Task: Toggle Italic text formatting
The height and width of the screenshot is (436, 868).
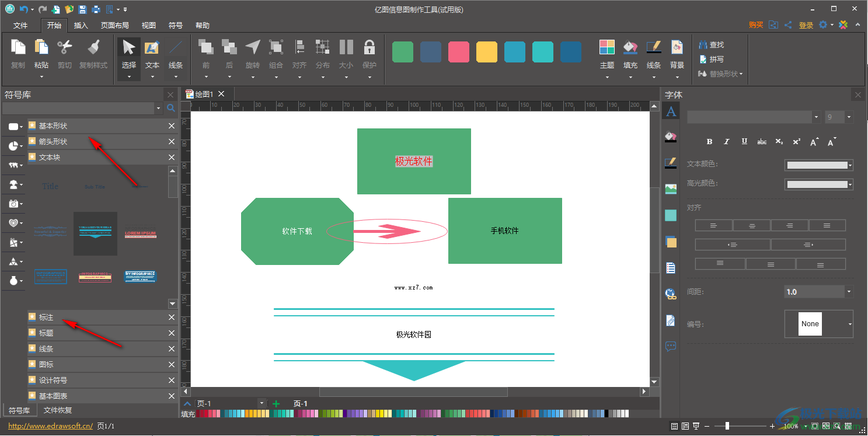Action: (727, 142)
